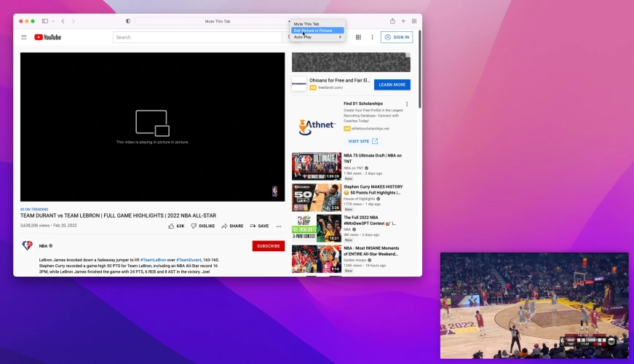
Task: Save the video to a playlist
Action: [259, 226]
